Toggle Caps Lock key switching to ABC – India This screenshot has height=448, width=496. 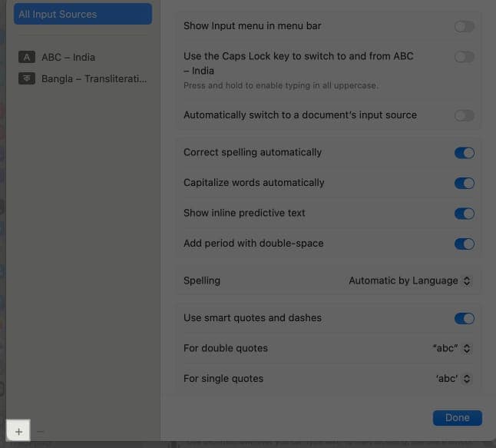point(464,57)
